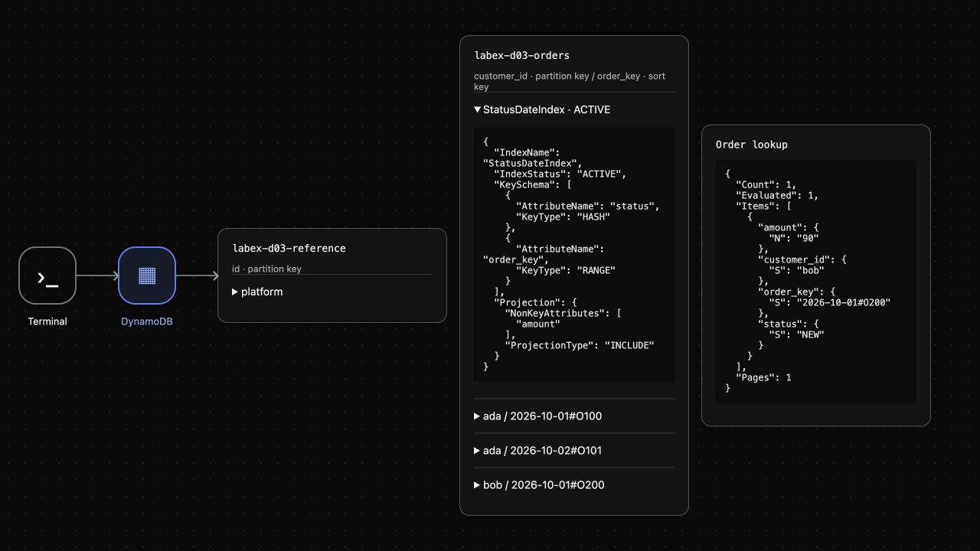Click the "IndexStatus": "ACTIVE" line
The image size is (980, 551).
[x=560, y=174]
